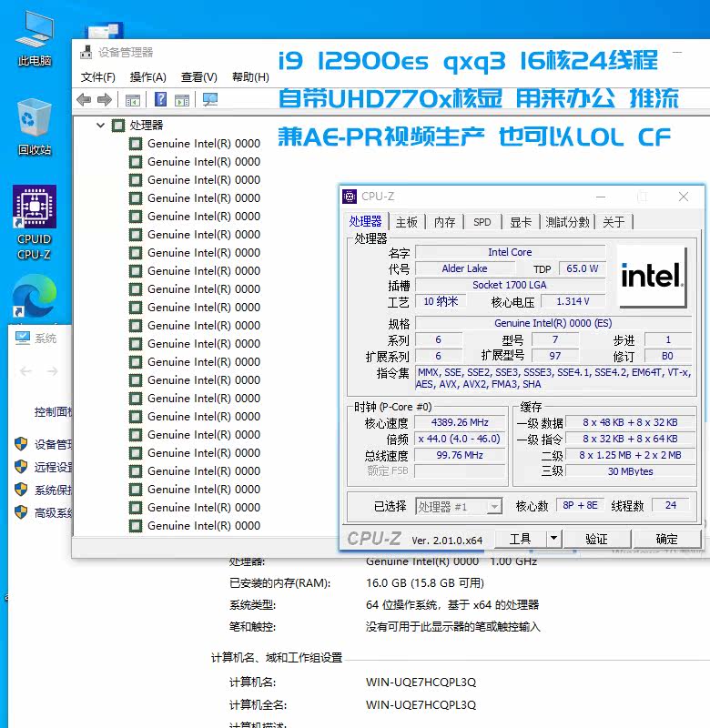
Task: Click the 65.0 W TDP value
Action: [x=582, y=268]
